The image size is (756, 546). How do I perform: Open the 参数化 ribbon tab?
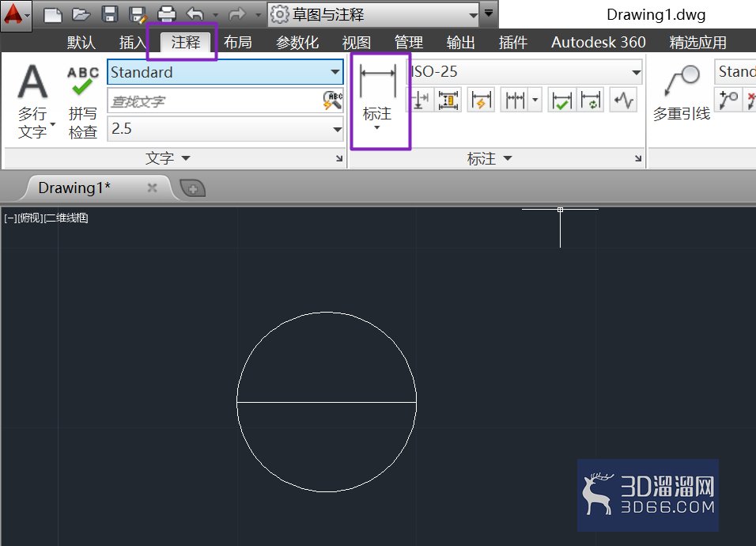(x=297, y=43)
